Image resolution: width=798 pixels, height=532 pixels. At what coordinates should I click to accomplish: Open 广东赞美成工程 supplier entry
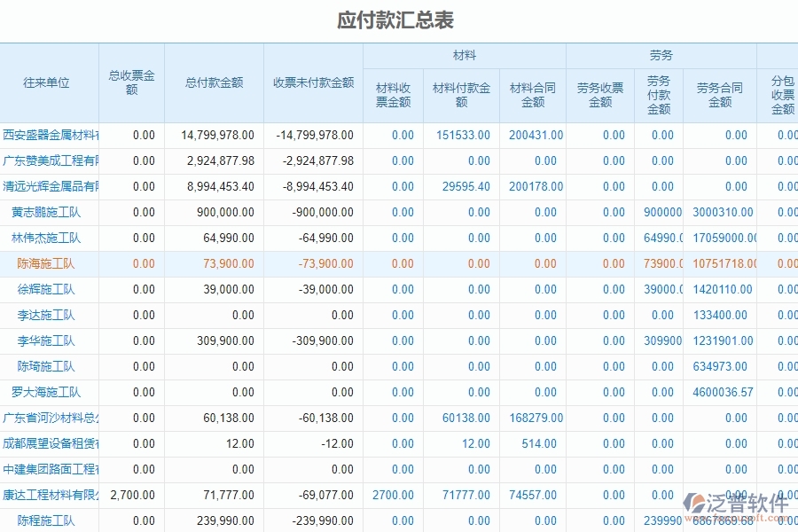pyautogui.click(x=51, y=160)
